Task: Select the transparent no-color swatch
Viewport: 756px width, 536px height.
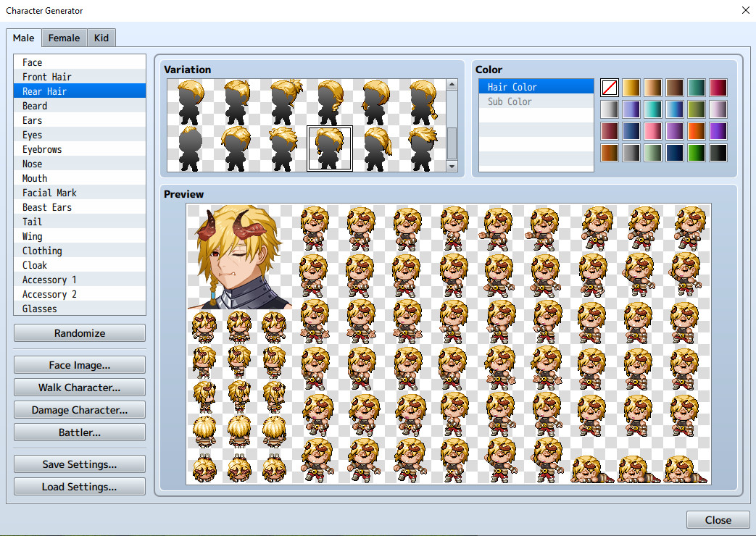Action: pyautogui.click(x=609, y=87)
